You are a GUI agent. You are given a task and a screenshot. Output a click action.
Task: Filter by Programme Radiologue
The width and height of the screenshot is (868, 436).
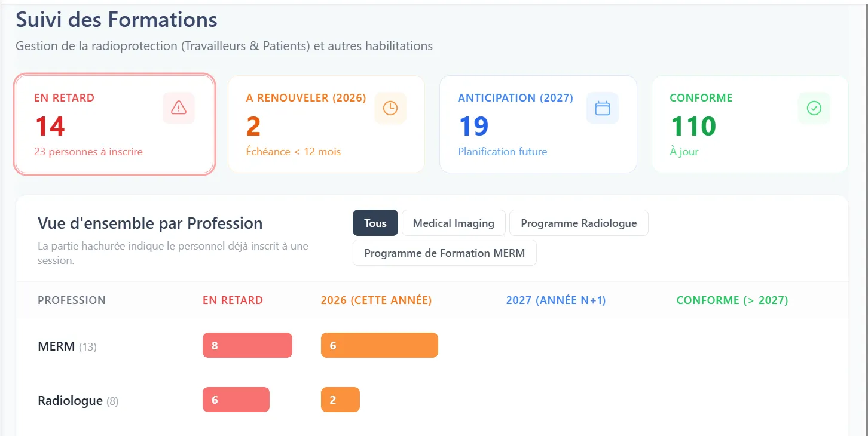pos(579,223)
